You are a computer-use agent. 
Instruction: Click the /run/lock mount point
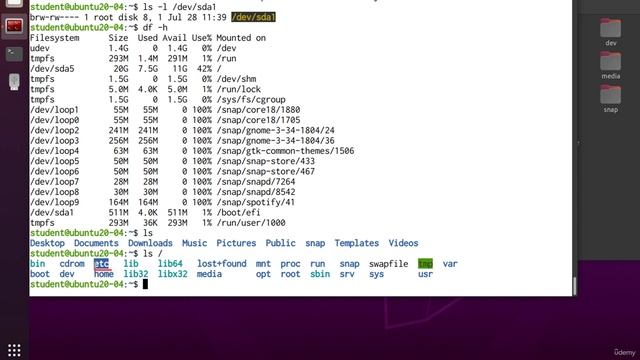[x=238, y=89]
